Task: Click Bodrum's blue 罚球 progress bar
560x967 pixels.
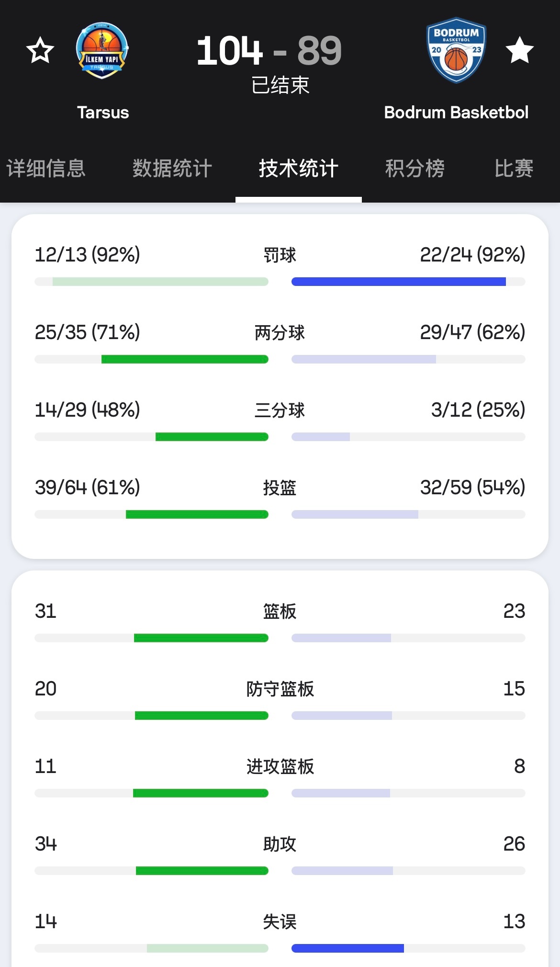Action: click(x=398, y=282)
